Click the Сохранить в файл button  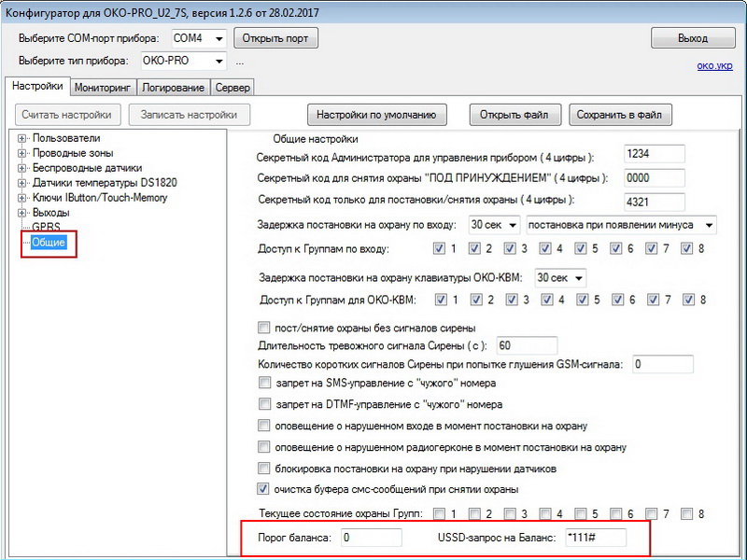[620, 115]
